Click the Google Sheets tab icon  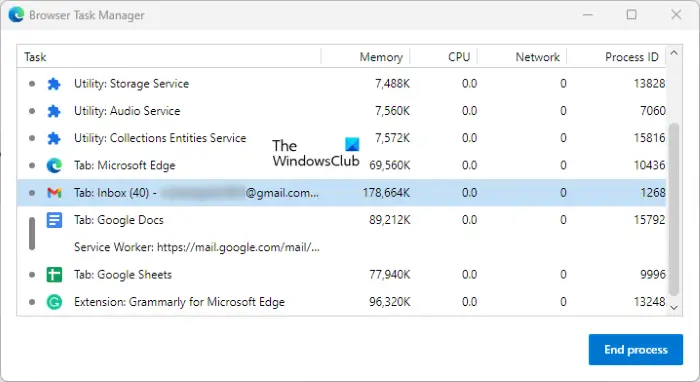[54, 274]
